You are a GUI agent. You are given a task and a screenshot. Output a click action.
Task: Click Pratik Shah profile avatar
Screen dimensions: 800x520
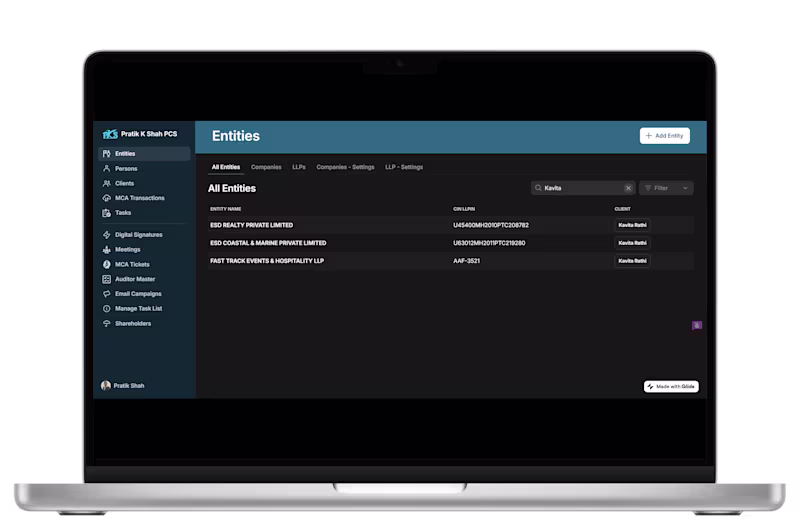point(106,385)
